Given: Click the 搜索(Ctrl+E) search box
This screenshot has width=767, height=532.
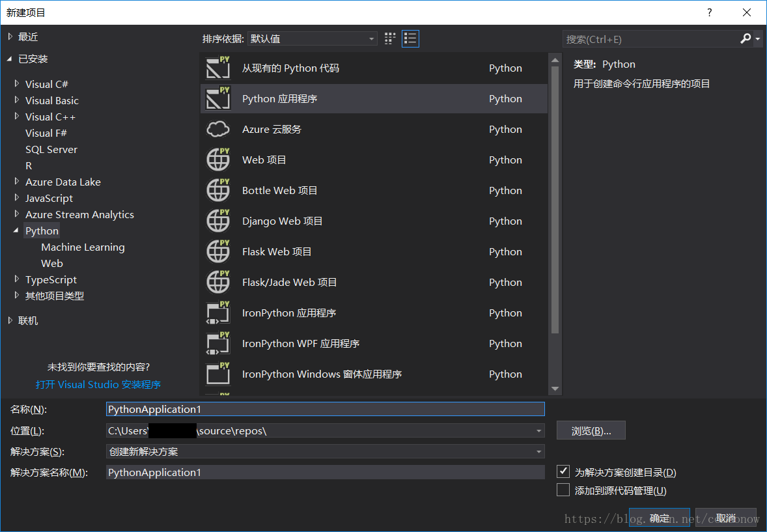Looking at the screenshot, I should [650, 39].
